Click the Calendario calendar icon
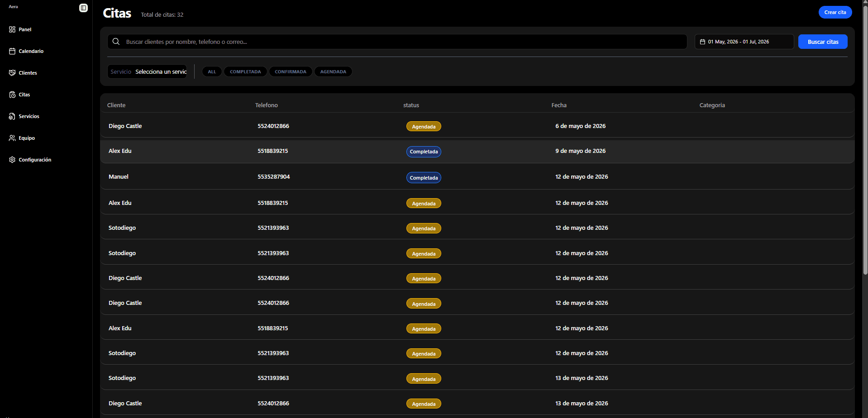Image resolution: width=868 pixels, height=418 pixels. point(12,51)
